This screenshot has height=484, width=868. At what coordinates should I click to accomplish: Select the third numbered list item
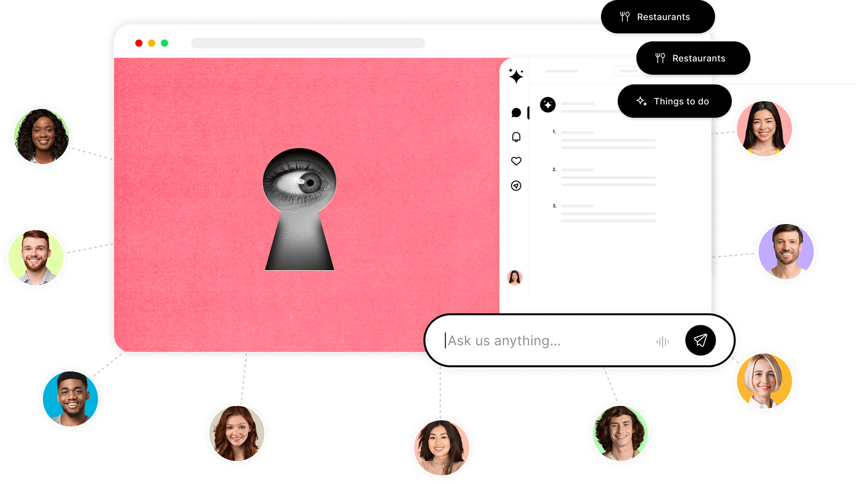coord(608,213)
